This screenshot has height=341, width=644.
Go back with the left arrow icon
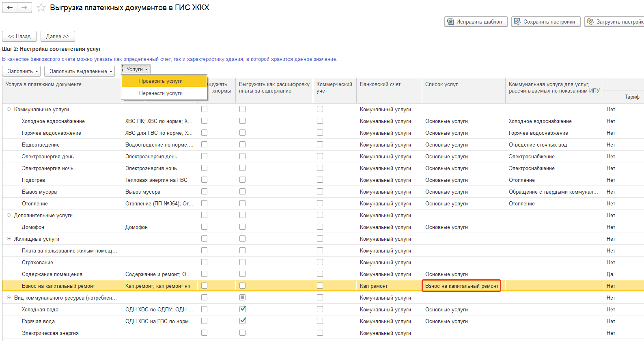pos(10,7)
